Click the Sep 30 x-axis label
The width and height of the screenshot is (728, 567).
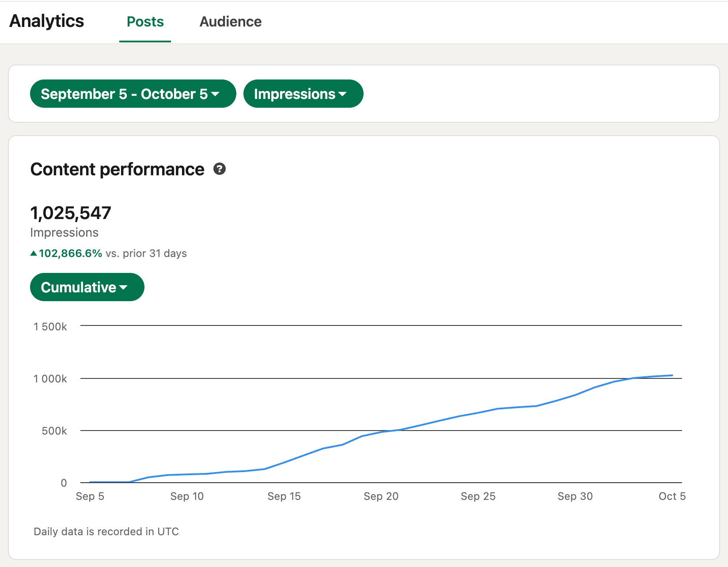[575, 496]
